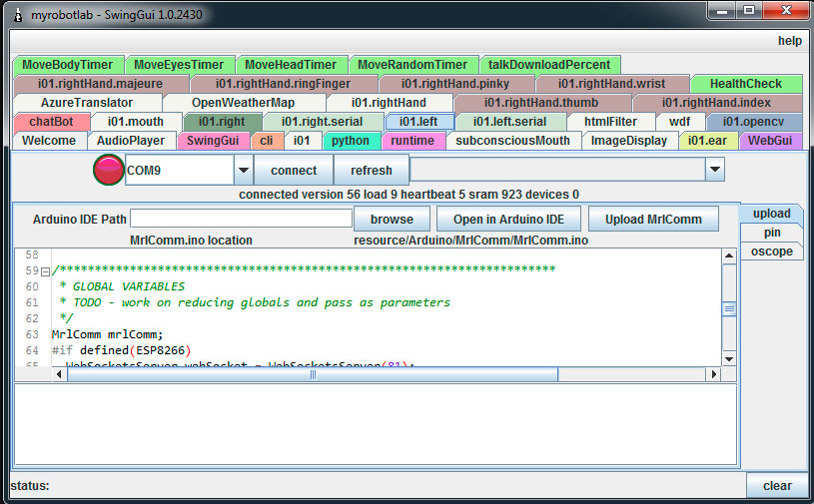This screenshot has height=504, width=814.
Task: Switch to the upload side tab
Action: [771, 214]
